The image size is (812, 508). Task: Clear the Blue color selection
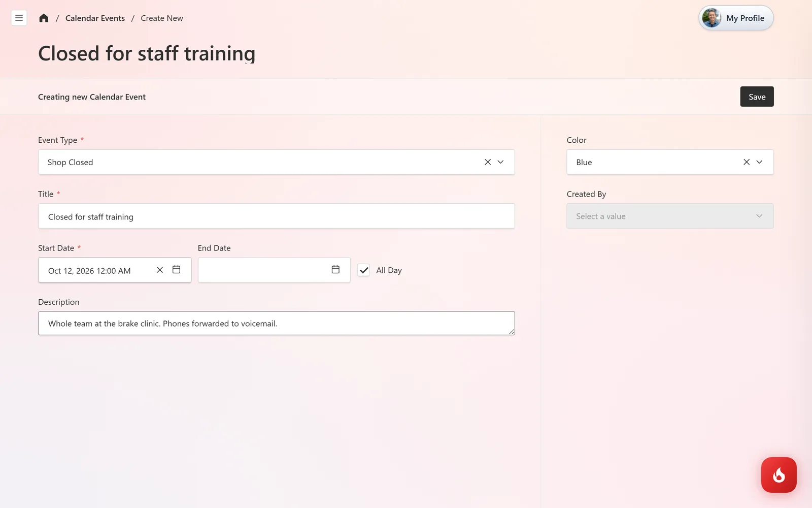tap(747, 162)
